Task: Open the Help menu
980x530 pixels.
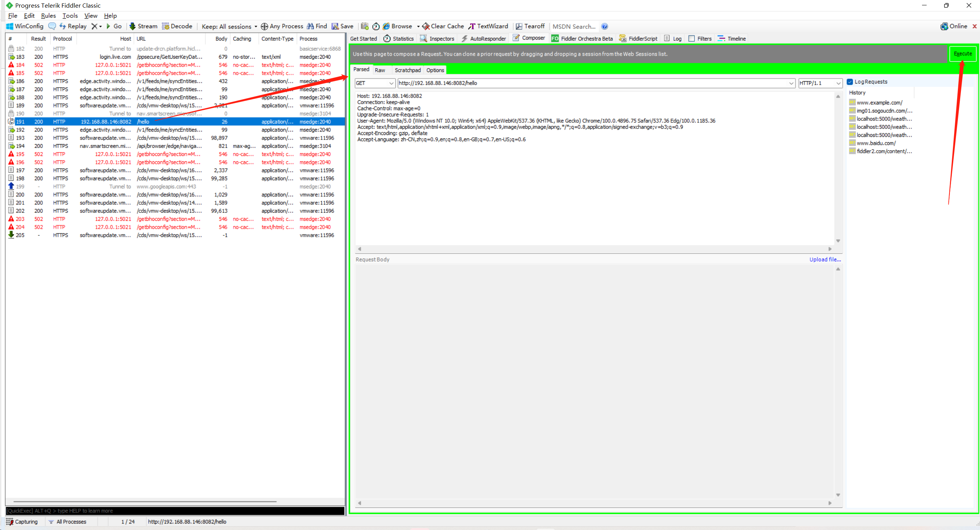Action: click(x=110, y=16)
